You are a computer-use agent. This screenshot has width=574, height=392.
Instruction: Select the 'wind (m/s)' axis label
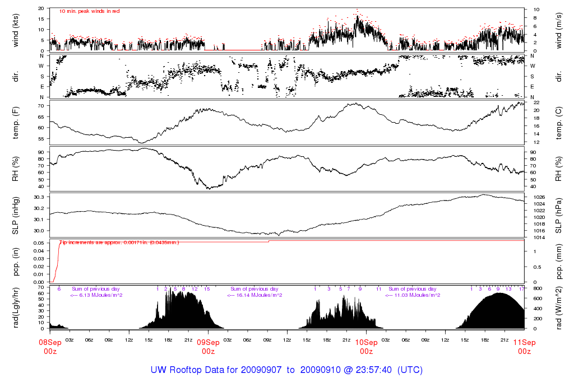coord(558,30)
